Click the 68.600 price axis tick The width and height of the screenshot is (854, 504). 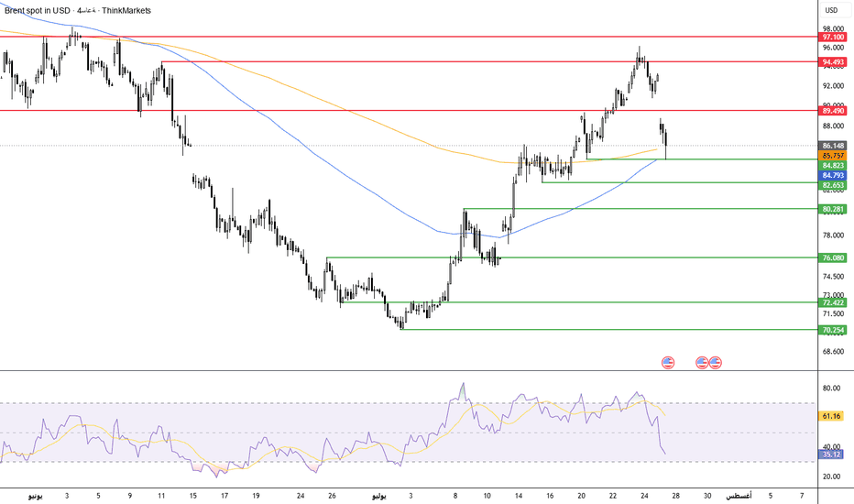coord(833,352)
